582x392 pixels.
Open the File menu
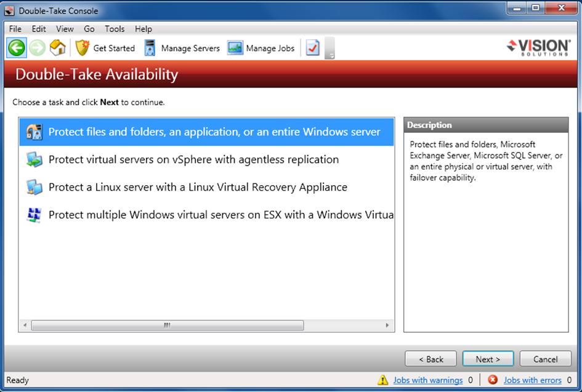click(x=15, y=29)
